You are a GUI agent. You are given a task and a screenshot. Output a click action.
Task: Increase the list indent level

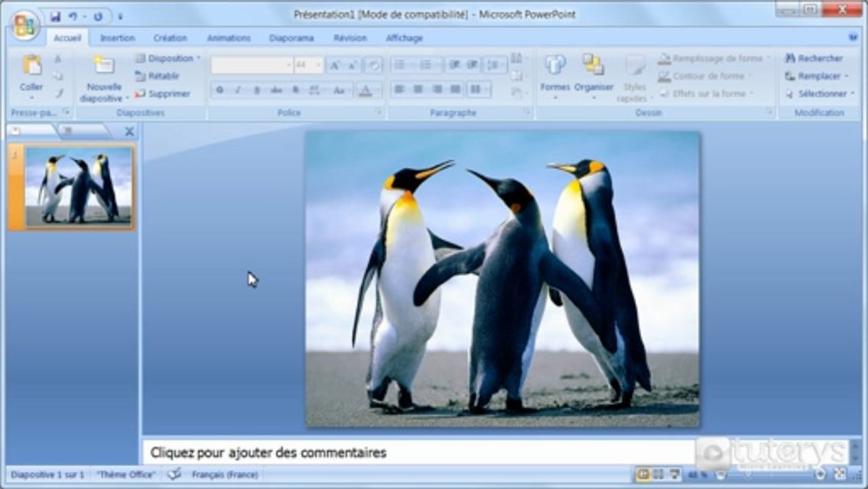click(x=472, y=65)
